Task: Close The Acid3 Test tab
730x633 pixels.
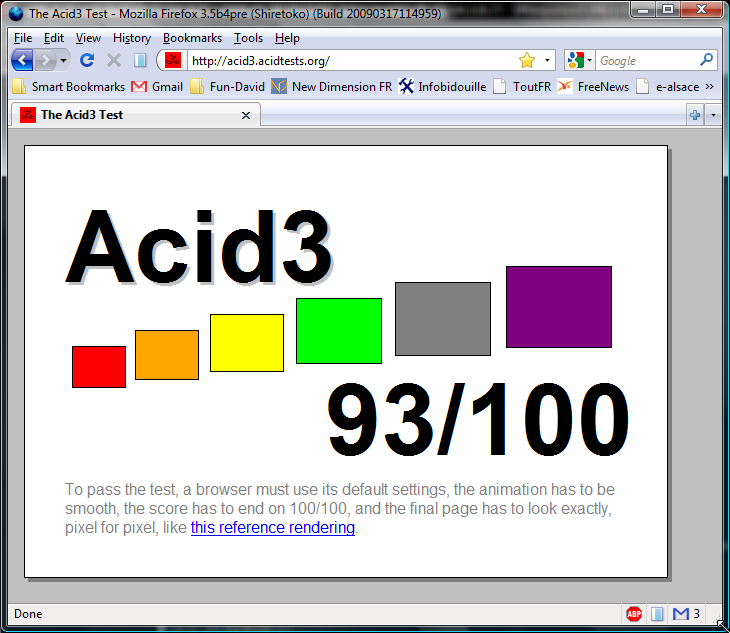Action: pyautogui.click(x=246, y=115)
